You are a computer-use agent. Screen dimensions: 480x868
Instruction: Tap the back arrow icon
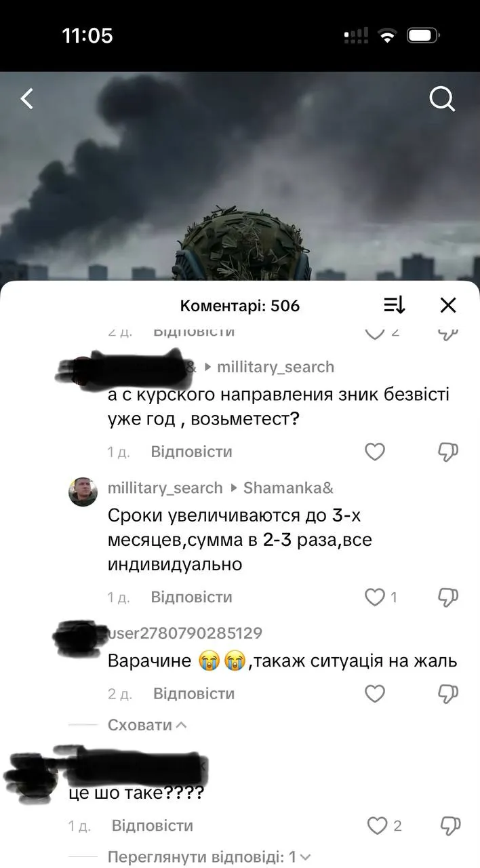point(26,99)
